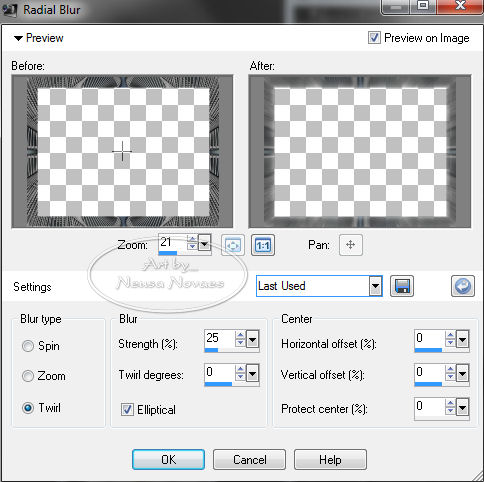Click the Help button

click(x=330, y=459)
